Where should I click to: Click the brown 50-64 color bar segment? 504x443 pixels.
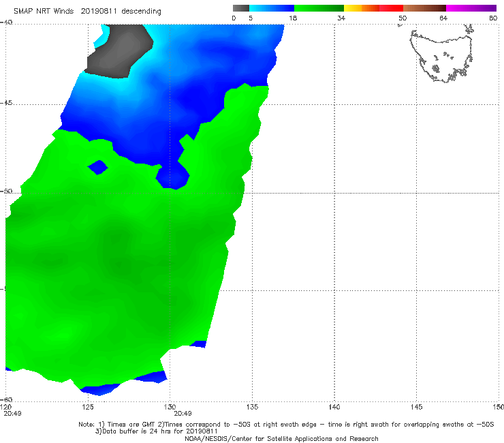tap(424, 8)
